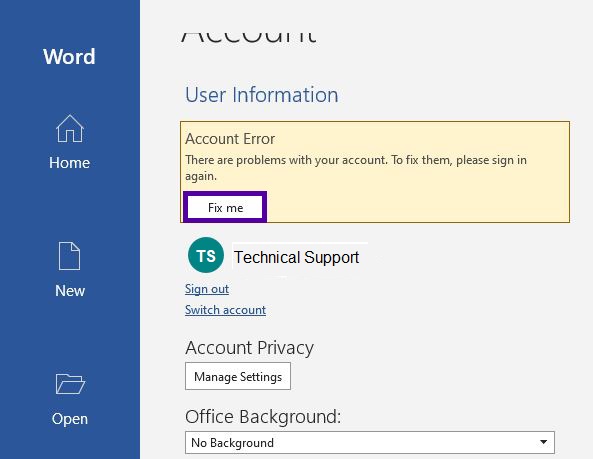Click the TS avatar circle
This screenshot has width=593, height=459.
pos(206,255)
